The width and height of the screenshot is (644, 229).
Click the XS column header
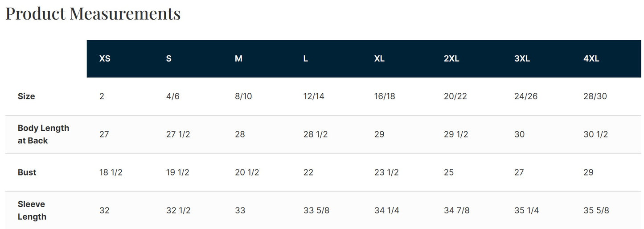click(105, 58)
